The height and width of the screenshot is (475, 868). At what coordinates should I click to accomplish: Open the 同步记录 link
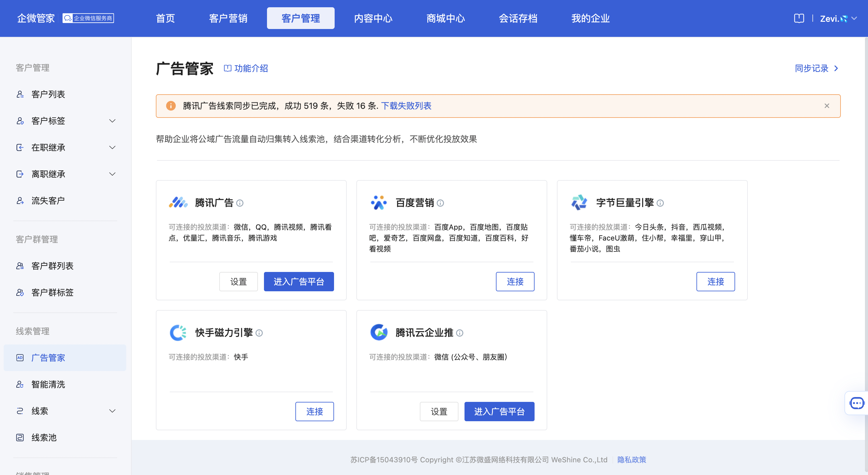pyautogui.click(x=812, y=68)
